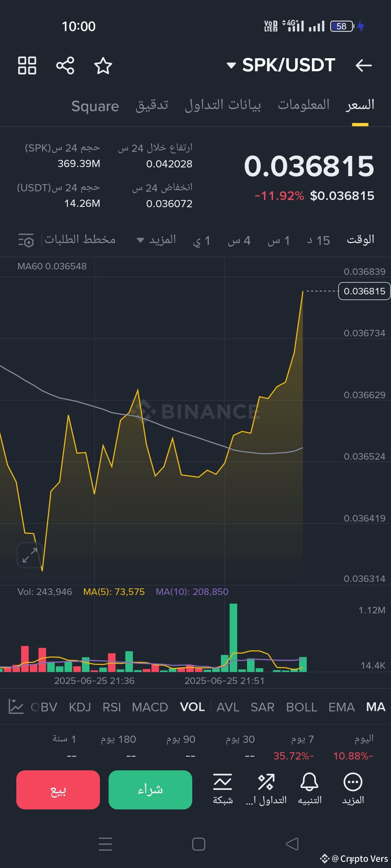
Task: Tap the Vol: 243,946 label
Action: [45, 592]
